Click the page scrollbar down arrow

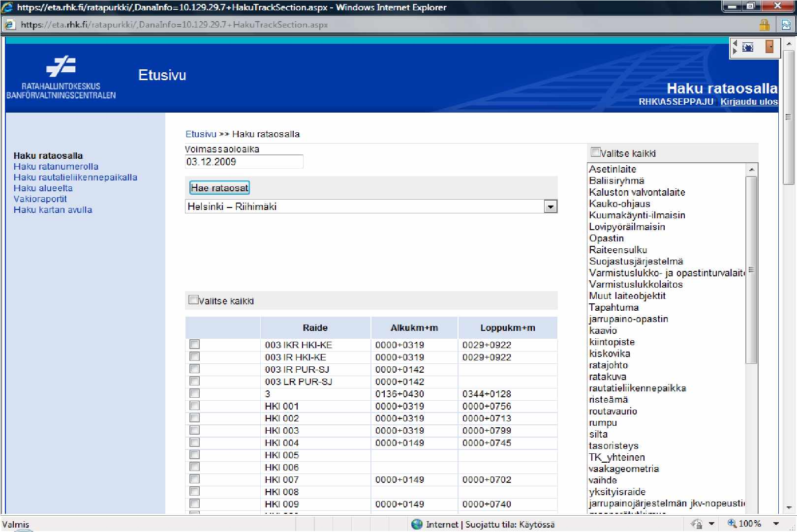788,508
